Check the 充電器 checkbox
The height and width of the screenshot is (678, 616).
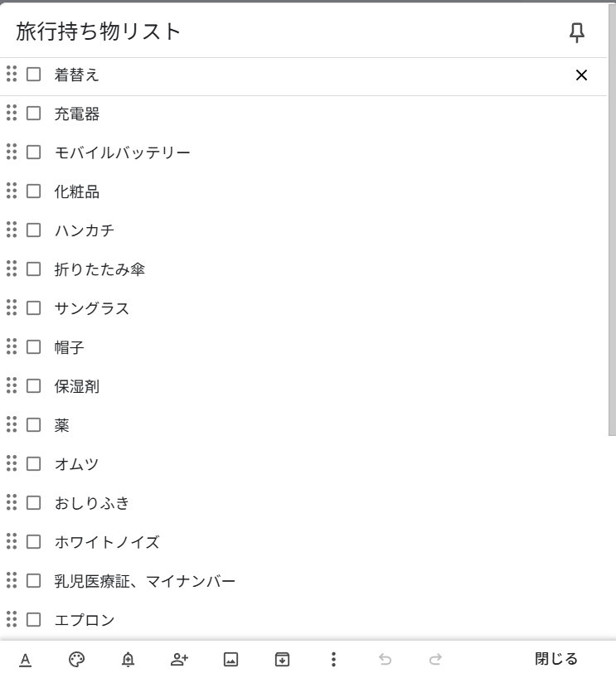point(34,114)
